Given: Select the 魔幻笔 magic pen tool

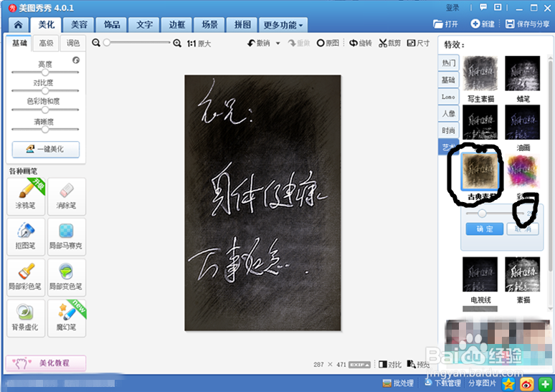Looking at the screenshot, I should click(67, 318).
